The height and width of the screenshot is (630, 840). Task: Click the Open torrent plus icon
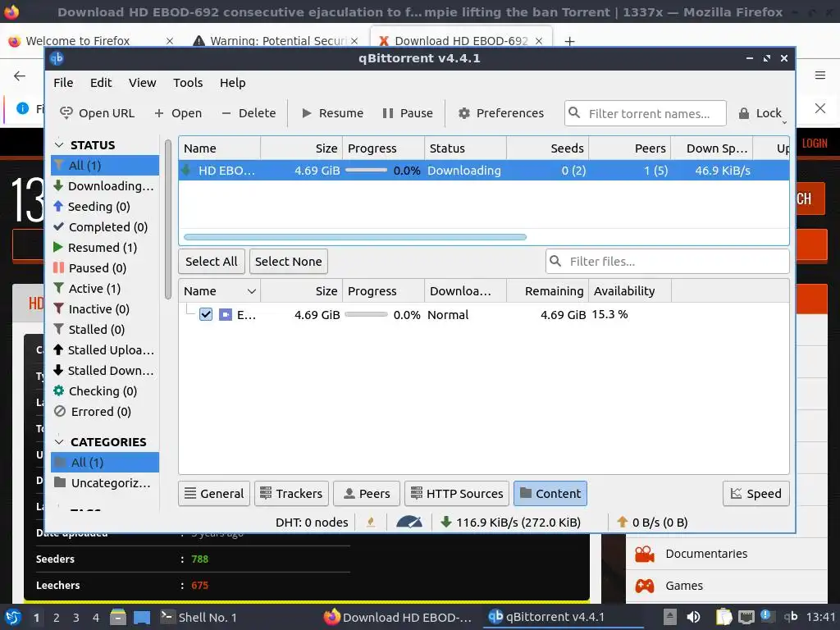coord(158,113)
